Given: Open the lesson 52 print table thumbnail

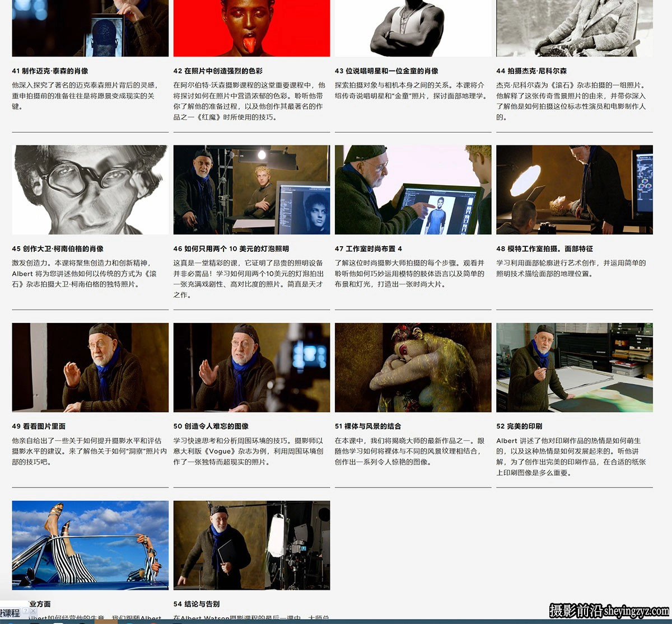Looking at the screenshot, I should click(x=575, y=368).
